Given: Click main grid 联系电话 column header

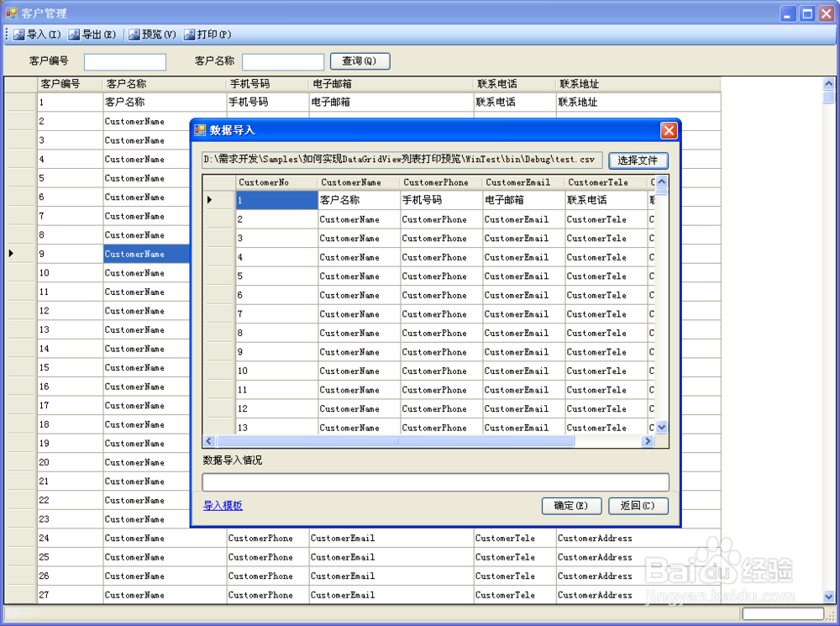Looking at the screenshot, I should tap(515, 84).
